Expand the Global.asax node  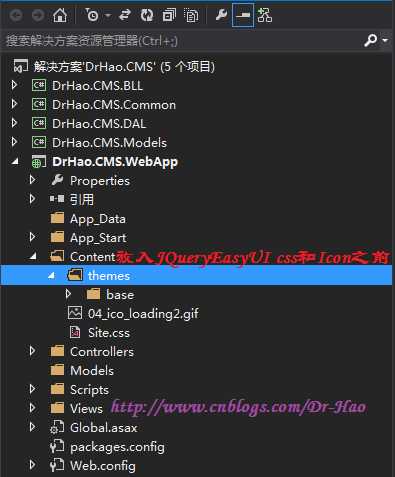[32, 427]
